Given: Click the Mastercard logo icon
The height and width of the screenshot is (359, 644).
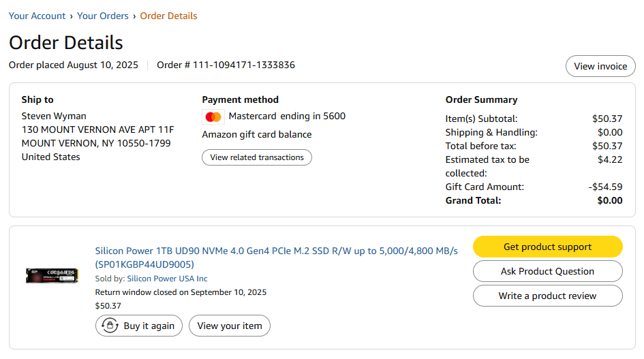Looking at the screenshot, I should click(213, 116).
